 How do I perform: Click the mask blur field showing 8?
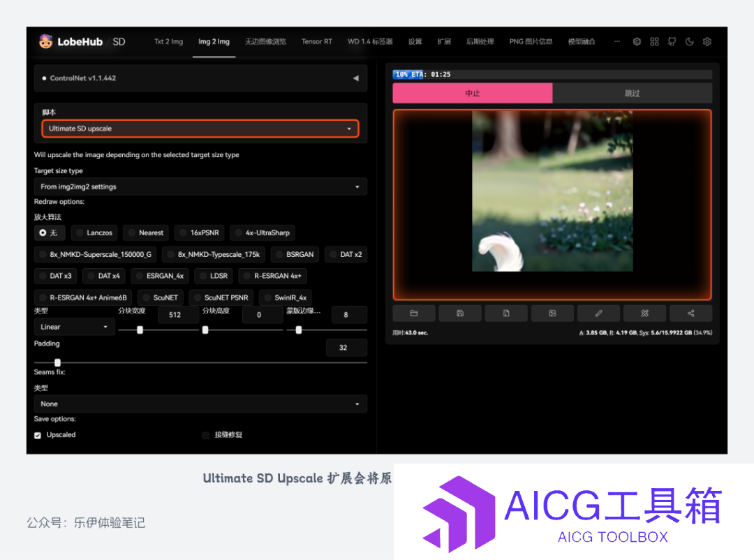pos(349,315)
